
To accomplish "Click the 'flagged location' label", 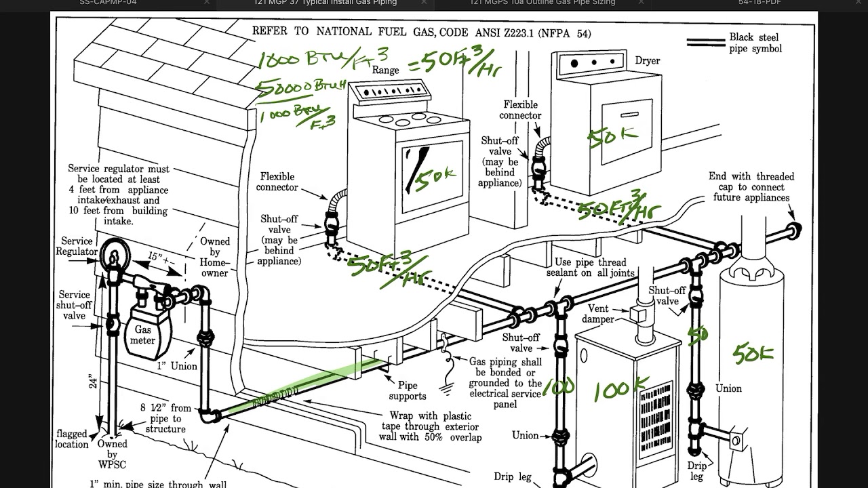I will [x=72, y=439].
